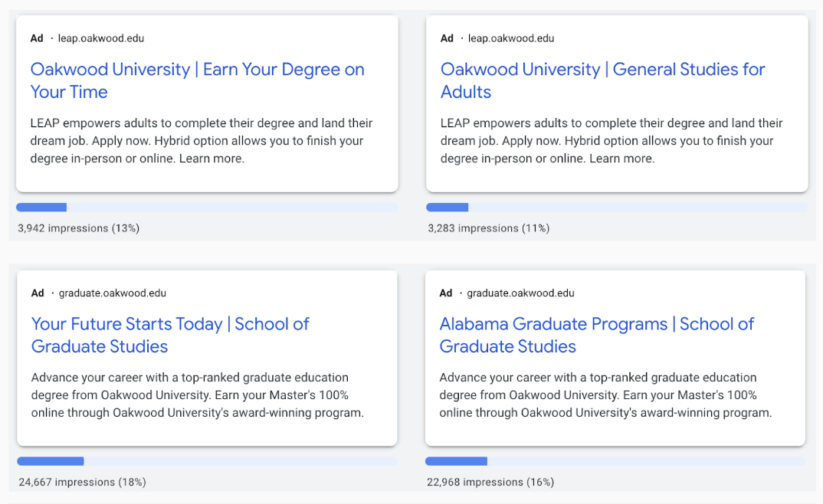823x504 pixels.
Task: Open the "Earn Your Degree on Your Time" headline
Action: click(x=197, y=80)
